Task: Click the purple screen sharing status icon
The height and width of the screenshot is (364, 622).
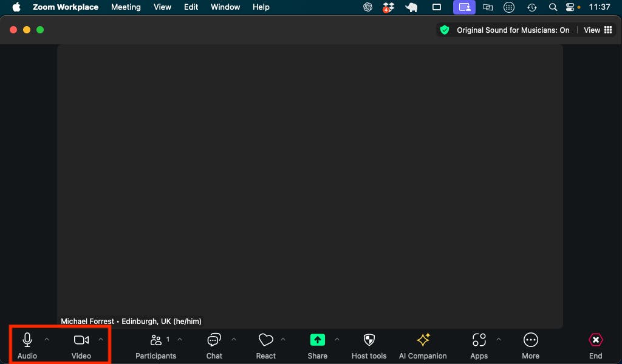Action: pyautogui.click(x=465, y=7)
